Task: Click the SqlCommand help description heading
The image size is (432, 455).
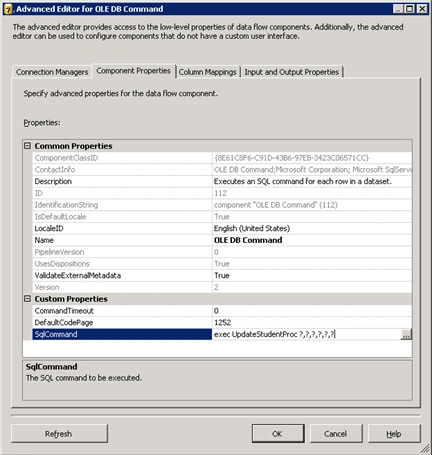Action: click(51, 367)
